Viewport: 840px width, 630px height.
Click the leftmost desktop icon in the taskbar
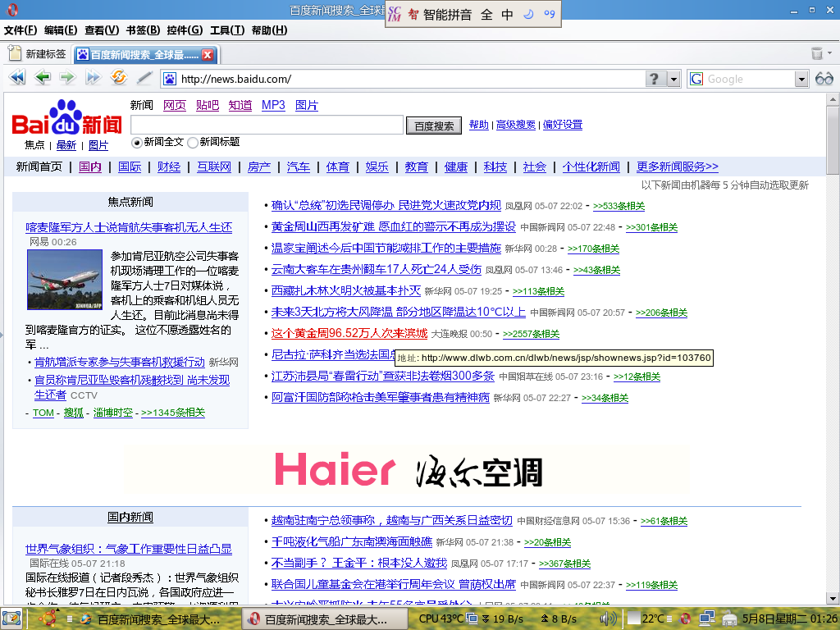11,619
